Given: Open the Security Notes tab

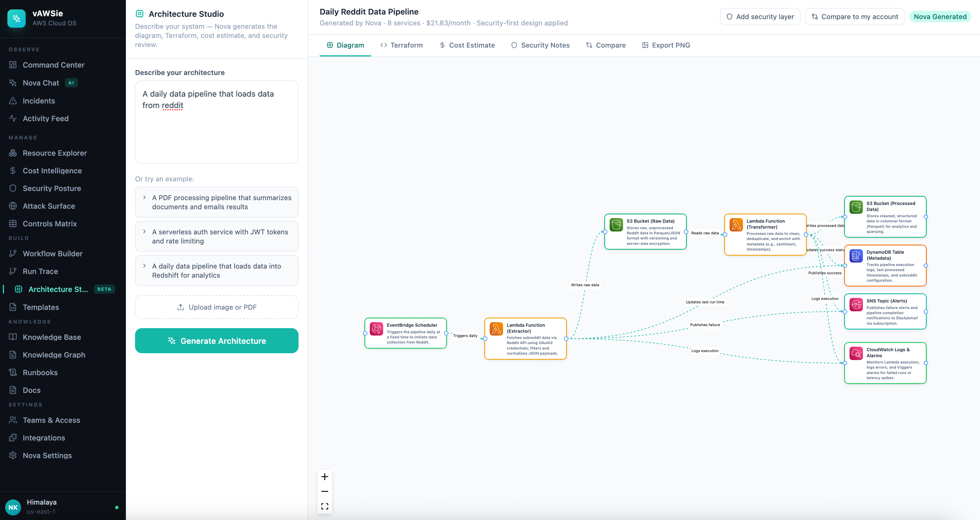Looking at the screenshot, I should (540, 45).
